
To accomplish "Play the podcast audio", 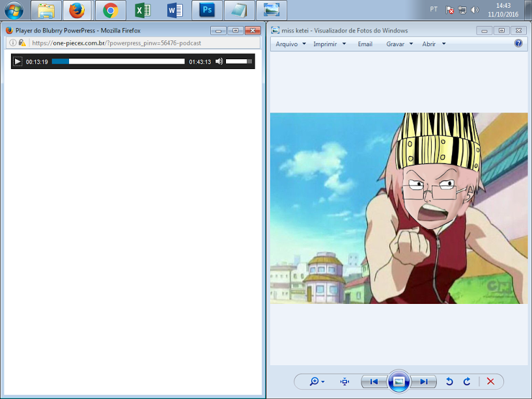I will [x=18, y=61].
